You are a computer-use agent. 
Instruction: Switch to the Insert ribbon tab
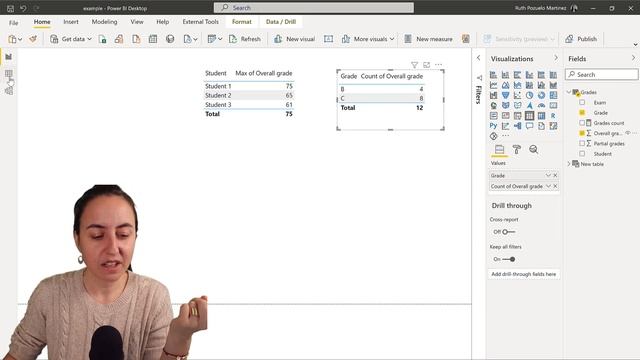(x=71, y=22)
